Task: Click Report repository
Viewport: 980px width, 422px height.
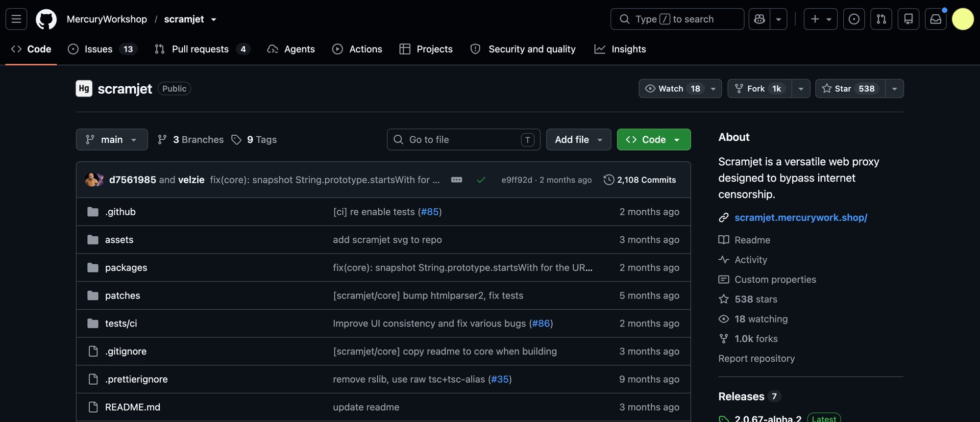Action: point(757,358)
